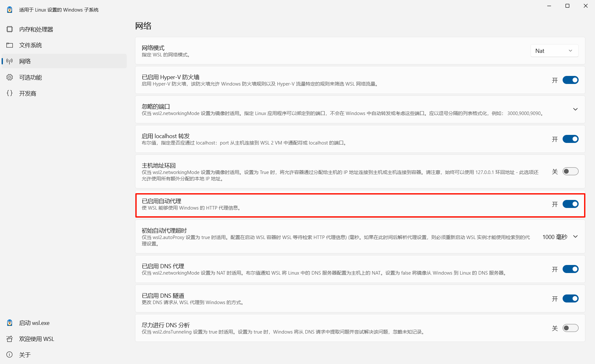The image size is (595, 364).
Task: Click the developer curly braces icon
Action: pos(10,93)
